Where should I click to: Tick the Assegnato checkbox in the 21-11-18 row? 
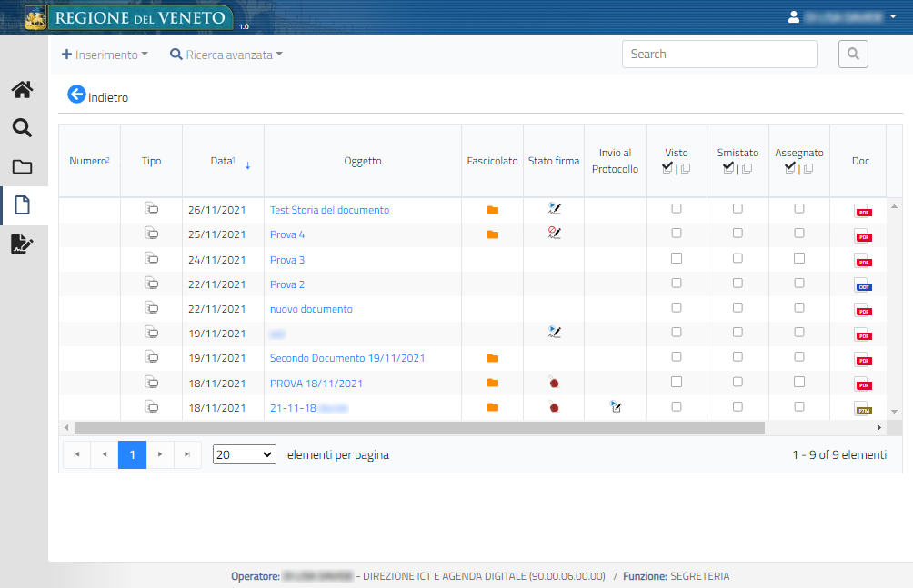pyautogui.click(x=799, y=406)
